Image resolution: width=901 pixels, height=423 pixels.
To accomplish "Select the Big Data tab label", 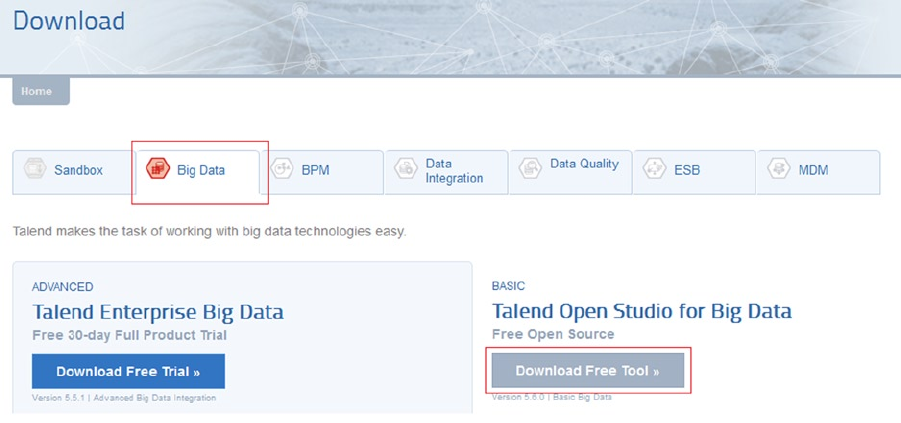I will coord(201,171).
